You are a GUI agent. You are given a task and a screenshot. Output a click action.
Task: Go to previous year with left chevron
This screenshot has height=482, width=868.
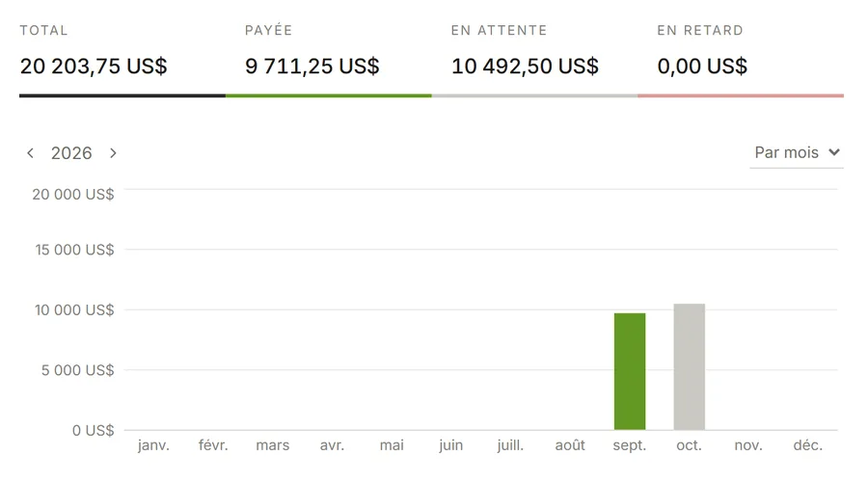click(x=31, y=153)
